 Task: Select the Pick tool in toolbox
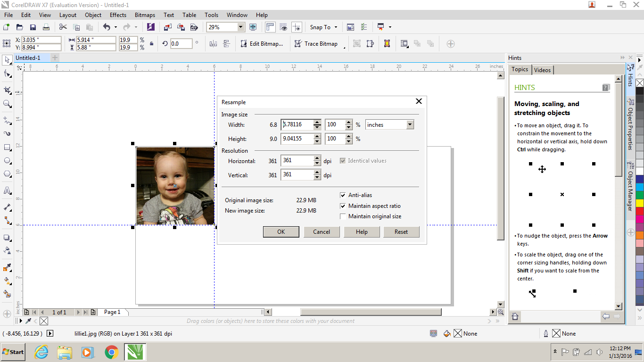(7, 60)
